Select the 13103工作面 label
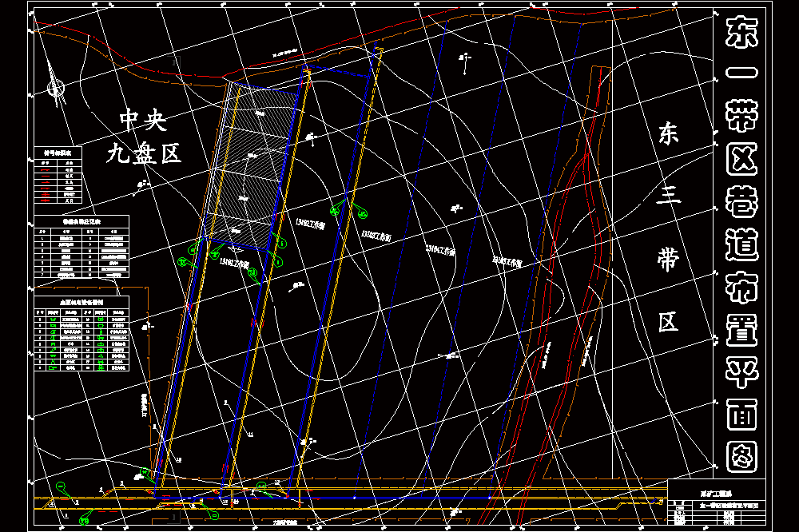This screenshot has height=532, width=799. tap(376, 236)
